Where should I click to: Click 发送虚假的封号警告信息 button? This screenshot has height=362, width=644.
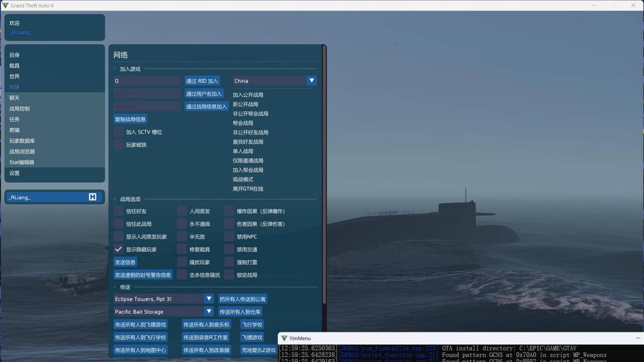click(143, 275)
